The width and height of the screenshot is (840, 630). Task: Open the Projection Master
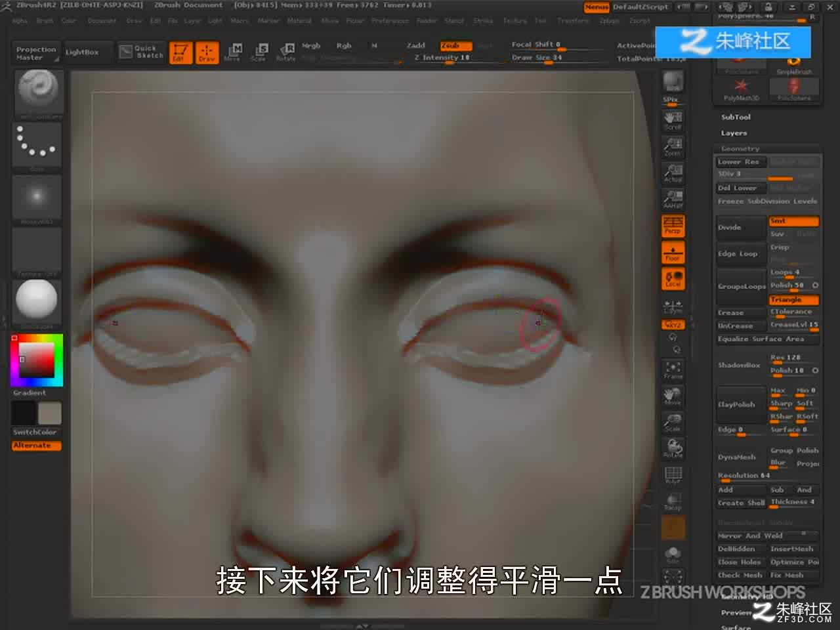click(37, 53)
